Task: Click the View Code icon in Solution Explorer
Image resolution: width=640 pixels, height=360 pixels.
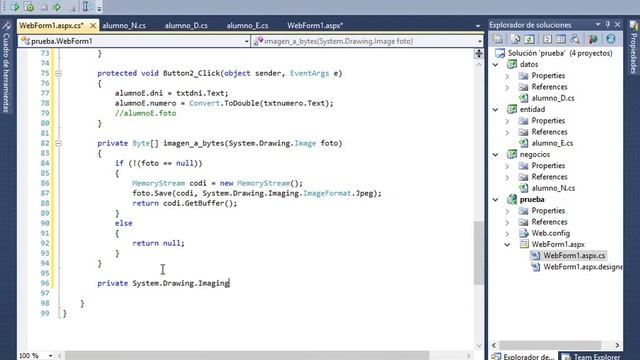Action: (547, 39)
